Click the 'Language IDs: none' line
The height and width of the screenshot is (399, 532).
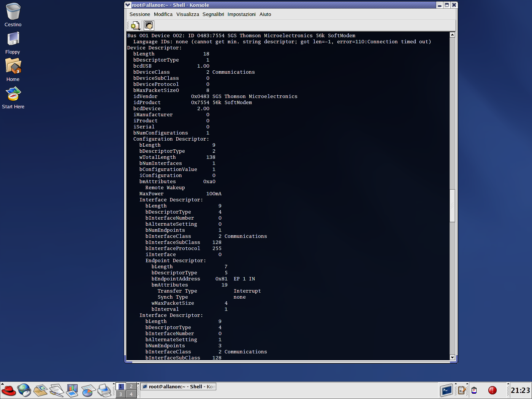(x=282, y=42)
